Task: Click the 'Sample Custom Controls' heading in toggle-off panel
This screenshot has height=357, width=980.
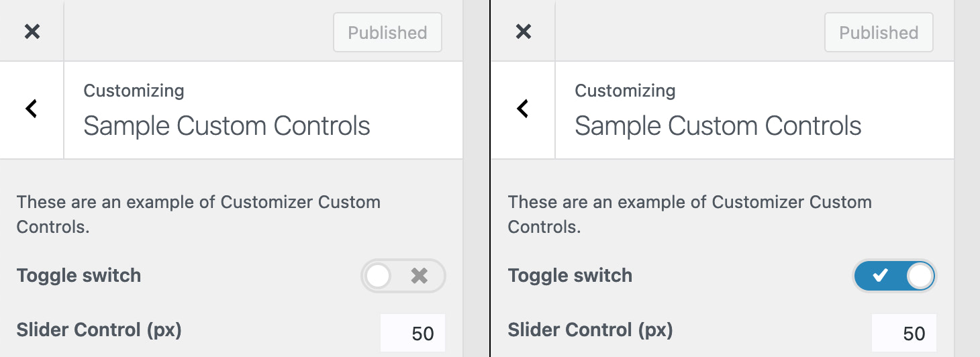Action: click(x=227, y=126)
